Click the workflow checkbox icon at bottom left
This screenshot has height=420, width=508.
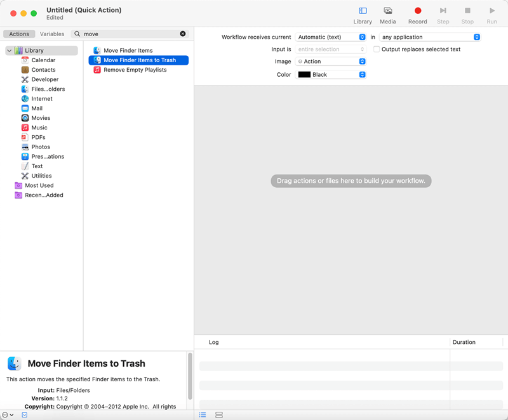(24, 414)
